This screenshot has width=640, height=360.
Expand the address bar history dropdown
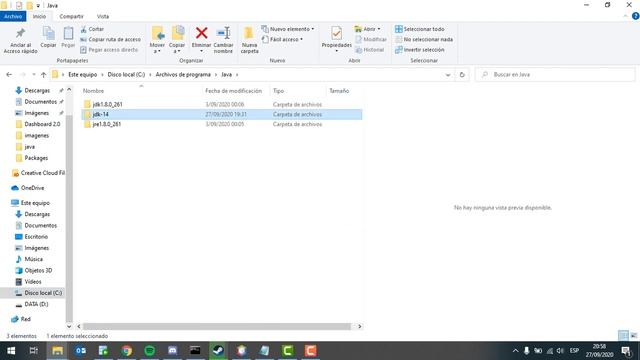coord(448,75)
